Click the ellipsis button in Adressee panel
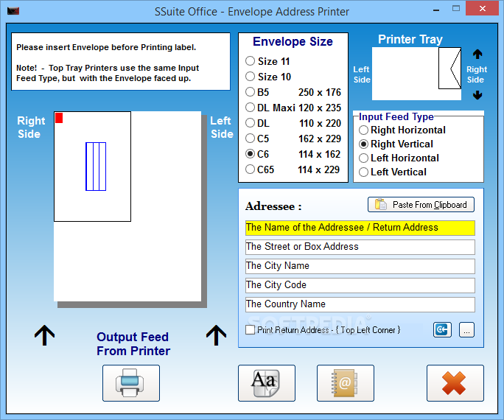Screen dimensions: 504x420 pyautogui.click(x=466, y=329)
